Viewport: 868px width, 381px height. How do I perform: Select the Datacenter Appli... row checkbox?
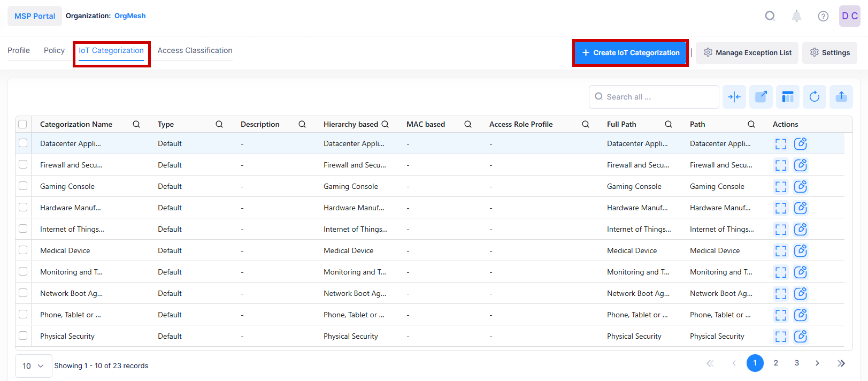(x=23, y=143)
